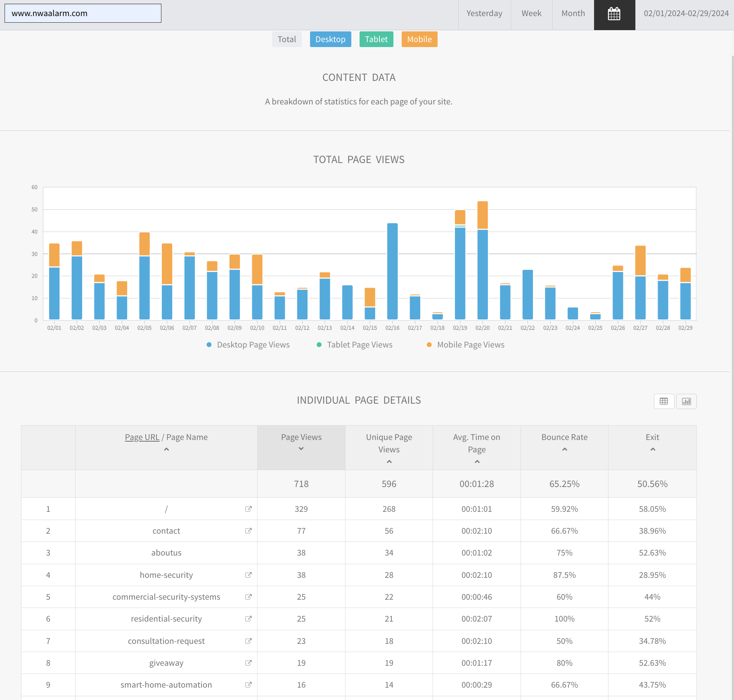Screen dimensions: 734x700
Task: Open external link for consultation-request page
Action: tap(248, 641)
